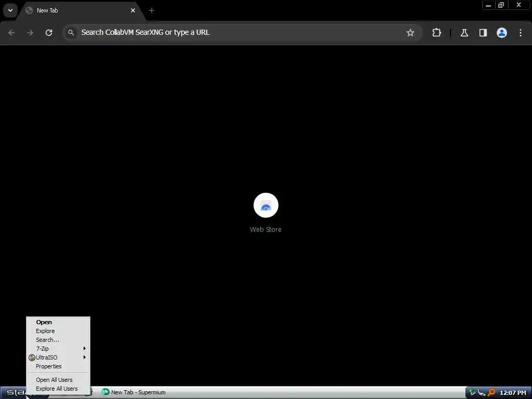Click the globe favicon on the New Tab
532x399 pixels.
coord(29,10)
